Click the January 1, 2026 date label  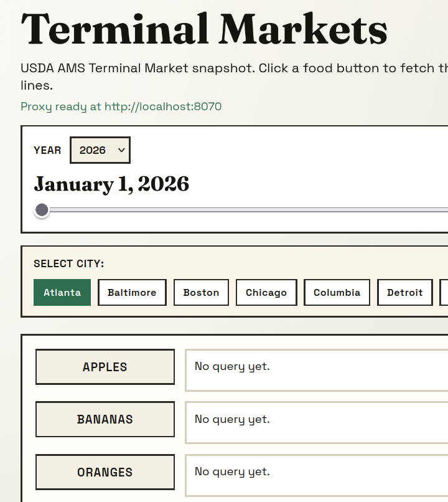click(111, 184)
